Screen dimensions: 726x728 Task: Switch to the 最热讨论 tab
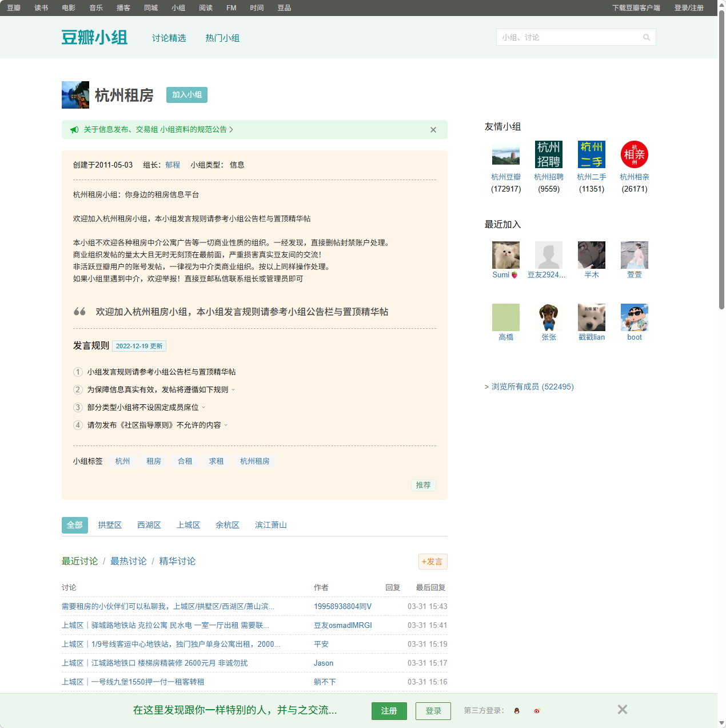click(x=128, y=561)
